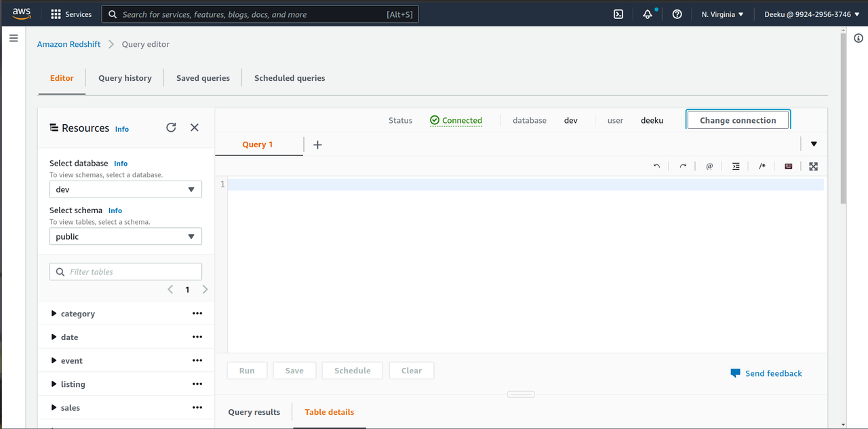The image size is (868, 429).
Task: Click the Send feedback chat icon
Action: click(735, 373)
